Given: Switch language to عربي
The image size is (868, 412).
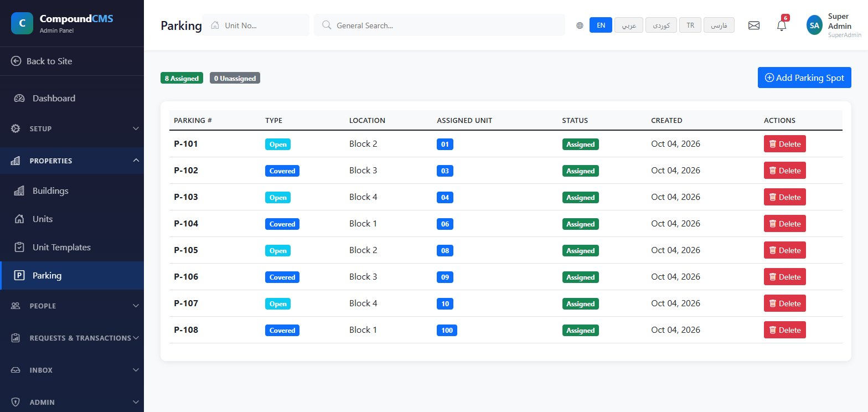Looking at the screenshot, I should tap(629, 25).
